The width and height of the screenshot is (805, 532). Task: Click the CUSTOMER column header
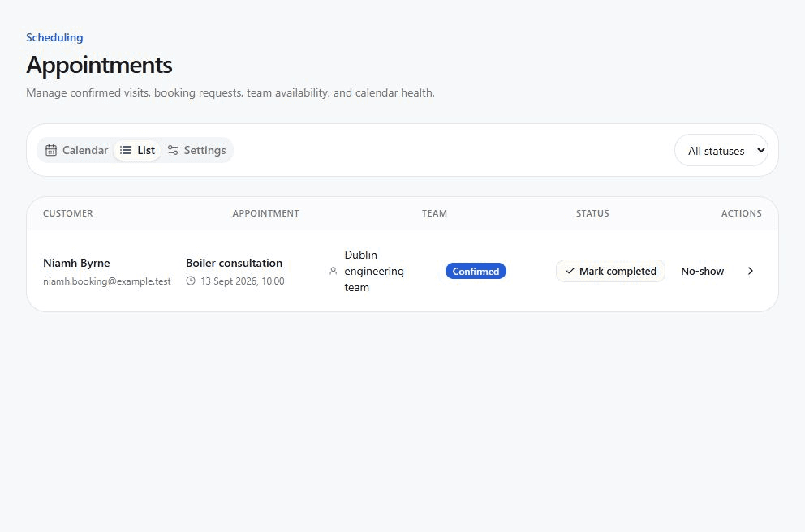pos(68,213)
